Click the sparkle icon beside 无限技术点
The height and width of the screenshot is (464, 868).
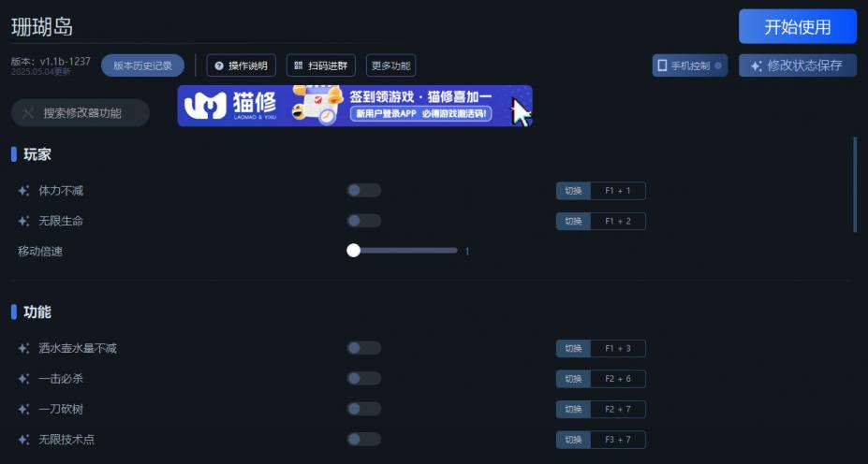click(23, 440)
